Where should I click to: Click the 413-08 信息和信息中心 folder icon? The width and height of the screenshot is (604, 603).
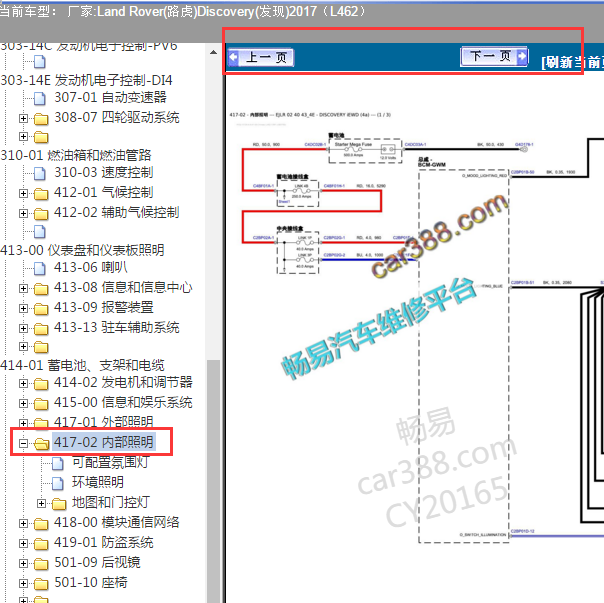(41, 289)
